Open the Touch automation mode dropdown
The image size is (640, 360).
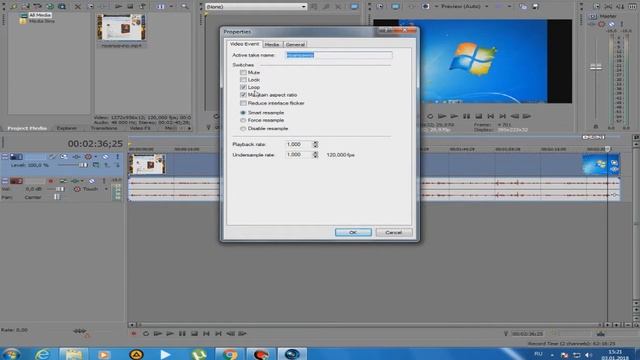click(106, 189)
